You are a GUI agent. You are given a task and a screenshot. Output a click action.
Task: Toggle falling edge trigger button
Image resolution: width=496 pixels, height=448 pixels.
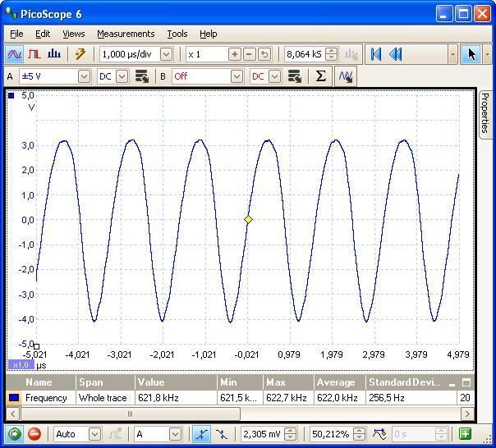tap(222, 434)
